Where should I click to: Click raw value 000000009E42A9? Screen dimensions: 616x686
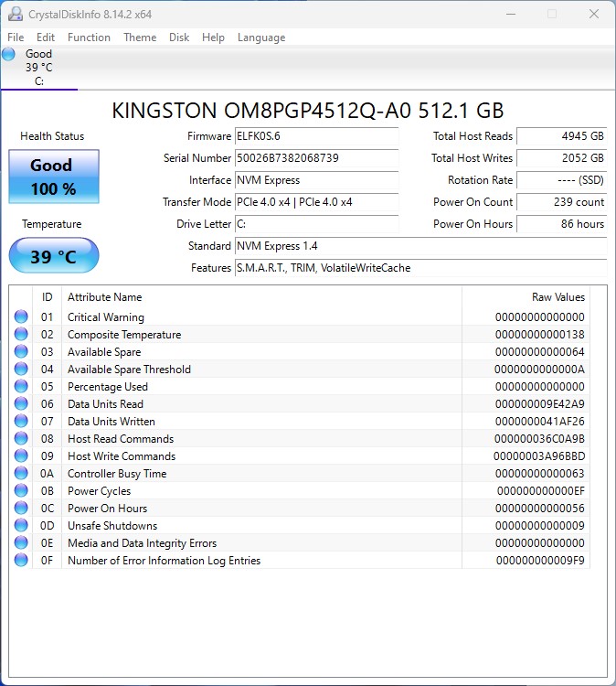(x=539, y=403)
